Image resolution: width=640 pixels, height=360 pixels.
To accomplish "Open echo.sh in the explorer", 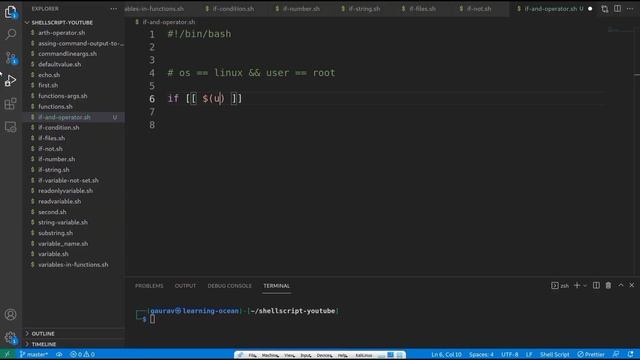I will coord(49,75).
